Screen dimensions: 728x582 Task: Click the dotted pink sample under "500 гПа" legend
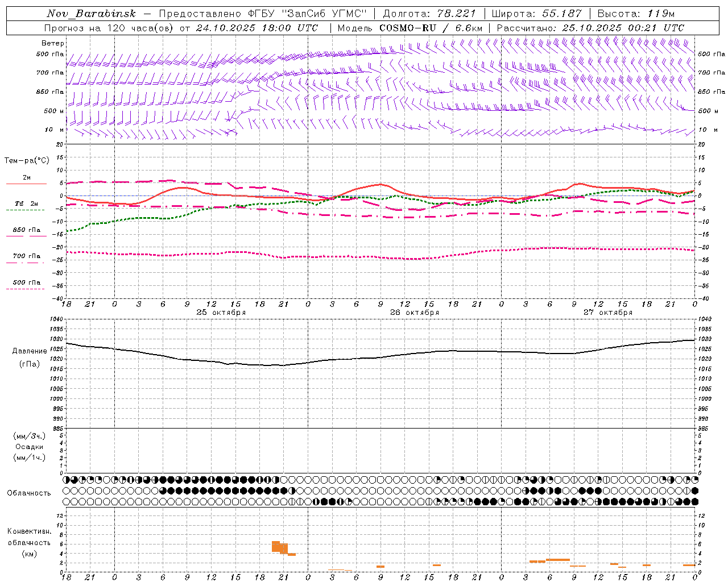coord(25,289)
